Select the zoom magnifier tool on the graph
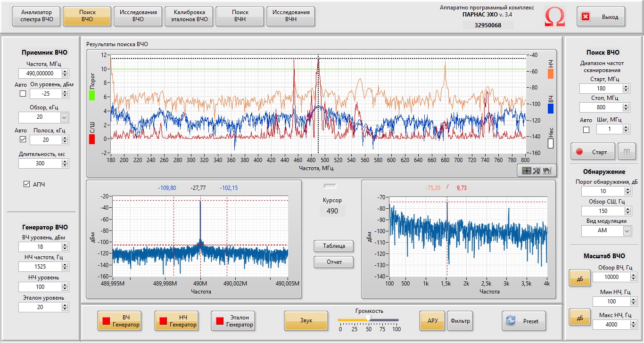 click(536, 171)
